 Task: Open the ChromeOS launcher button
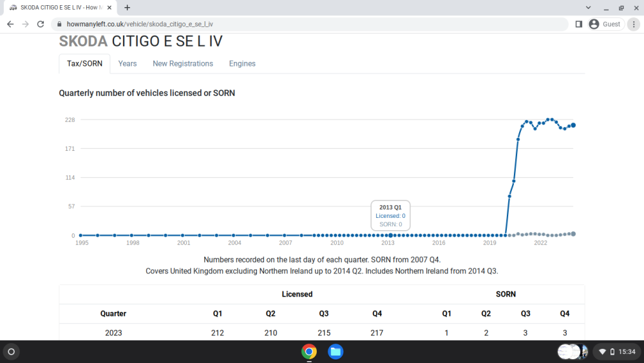tap(12, 352)
